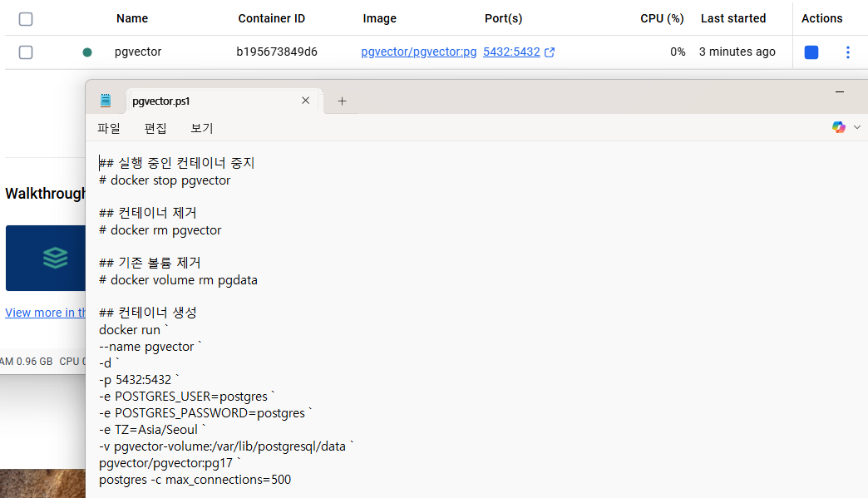Open the three-dot actions menu for pgvector

tap(847, 52)
